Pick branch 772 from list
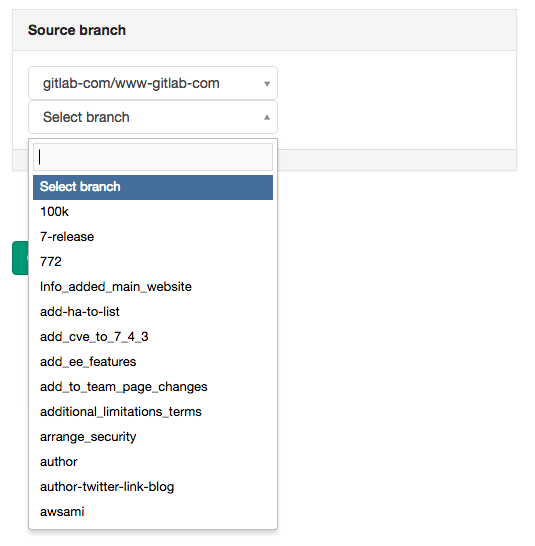This screenshot has width=535, height=546. (x=153, y=262)
